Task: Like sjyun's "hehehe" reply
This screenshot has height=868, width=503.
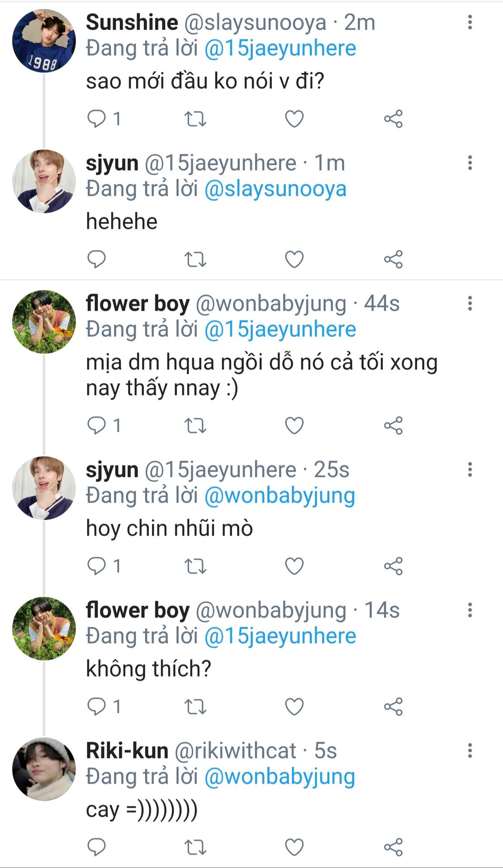Action: tap(294, 259)
